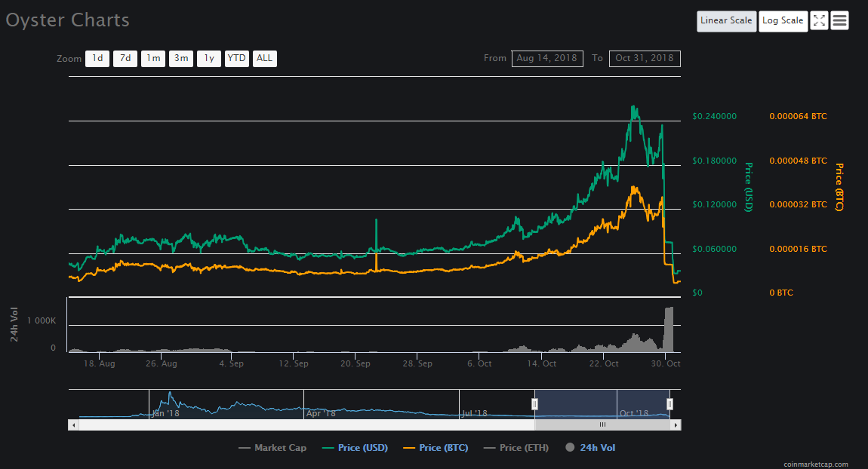Click Jan '18 area in the navigator
The width and height of the screenshot is (868, 469).
[x=165, y=413]
